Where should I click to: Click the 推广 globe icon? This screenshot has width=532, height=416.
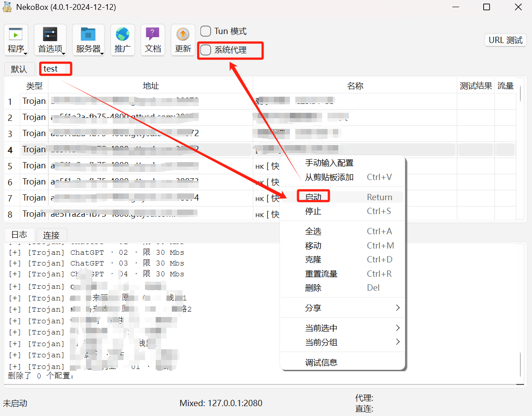pyautogui.click(x=122, y=40)
